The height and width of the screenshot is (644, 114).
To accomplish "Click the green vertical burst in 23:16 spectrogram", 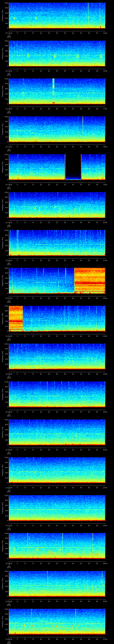I will pyautogui.click(x=53, y=91).
